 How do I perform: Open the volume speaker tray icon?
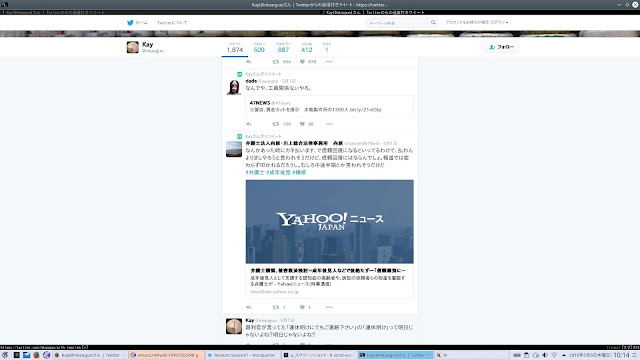coord(544,355)
